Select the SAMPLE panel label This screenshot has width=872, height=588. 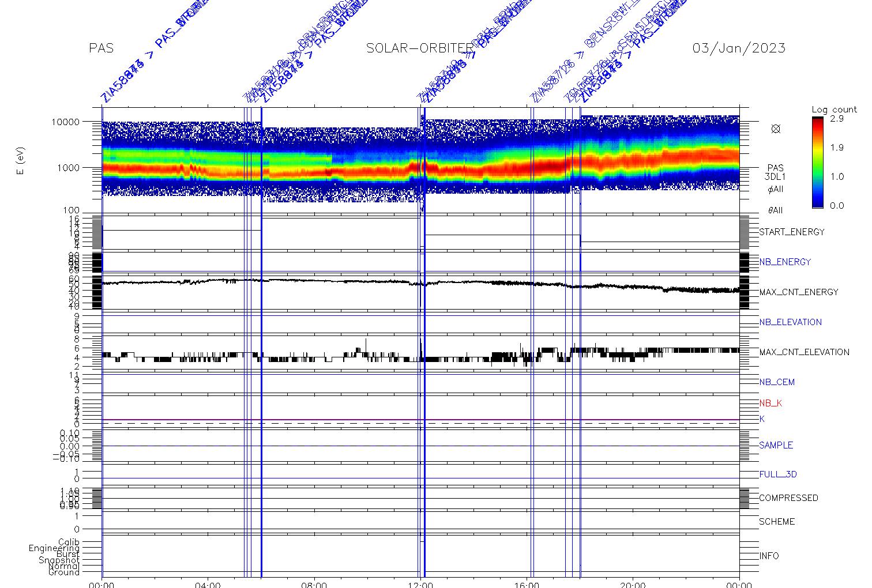pyautogui.click(x=776, y=446)
